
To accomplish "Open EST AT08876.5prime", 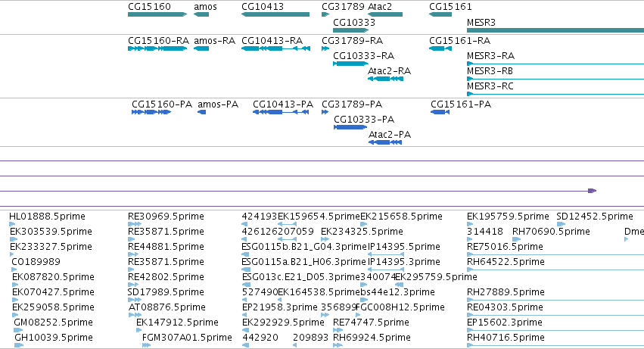I will (x=166, y=307).
